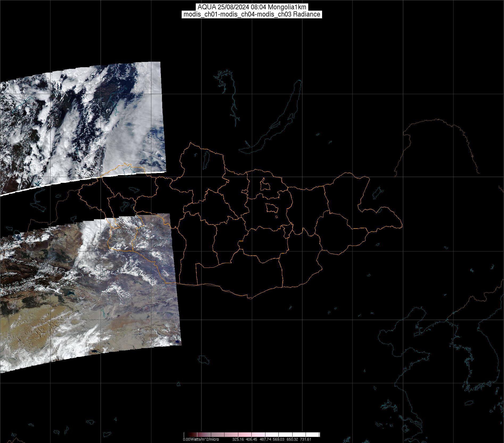Click the "325.16" scale value

(238, 439)
